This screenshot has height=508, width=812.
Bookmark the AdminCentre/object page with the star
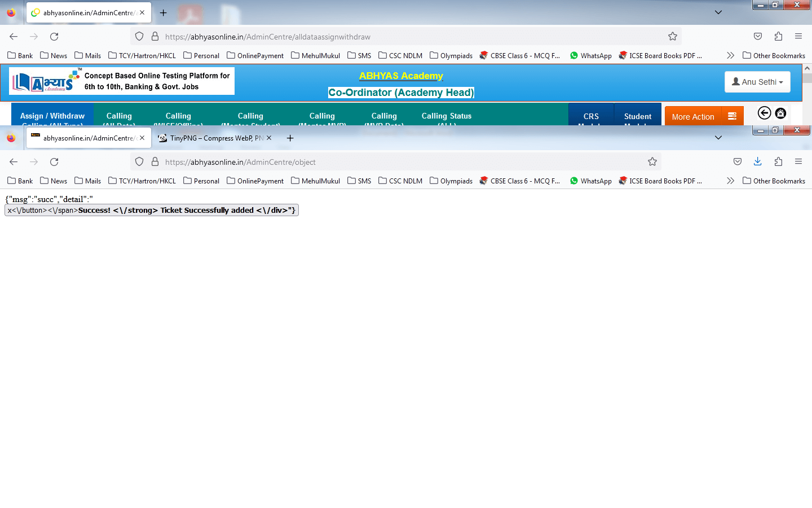pos(652,162)
